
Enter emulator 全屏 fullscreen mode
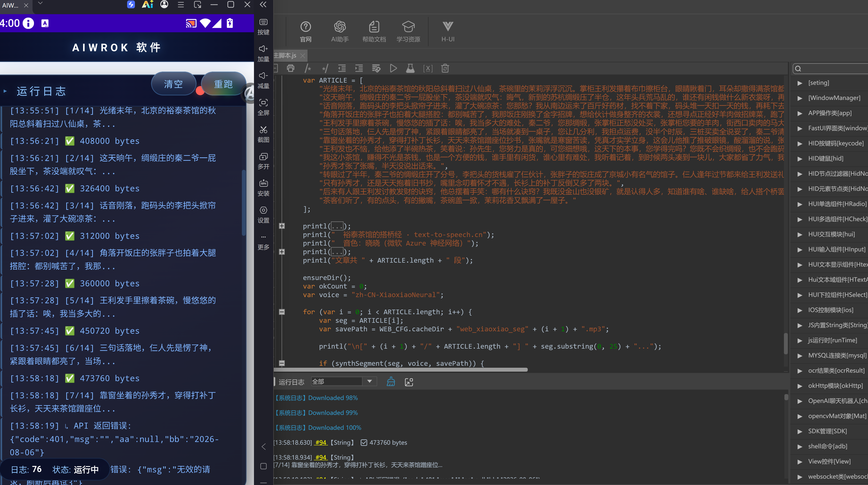[264, 108]
